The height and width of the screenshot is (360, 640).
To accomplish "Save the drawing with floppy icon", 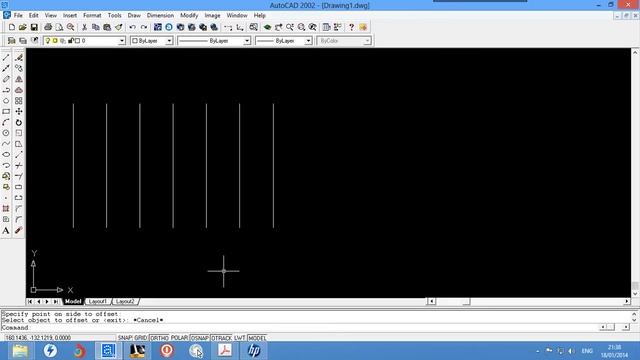I will (x=34, y=27).
